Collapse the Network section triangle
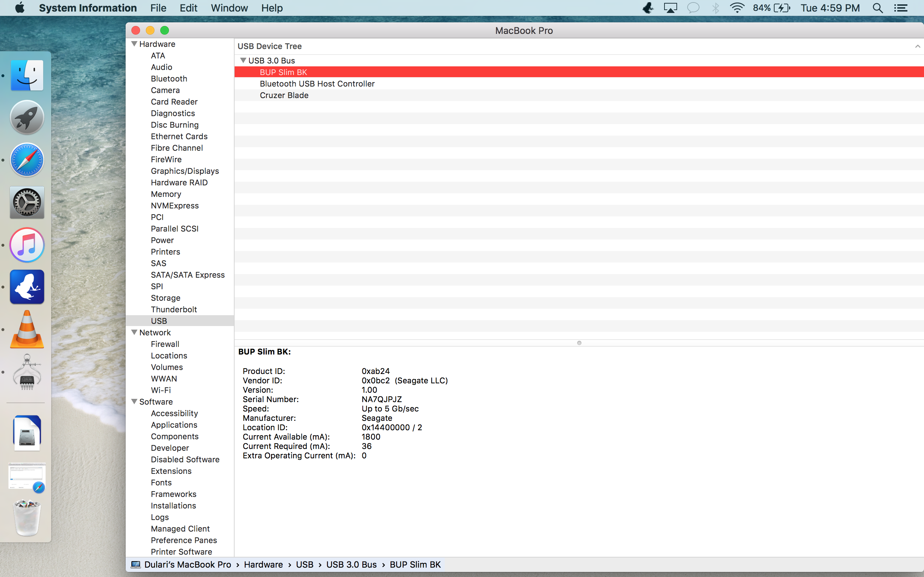This screenshot has height=577, width=924. [134, 332]
